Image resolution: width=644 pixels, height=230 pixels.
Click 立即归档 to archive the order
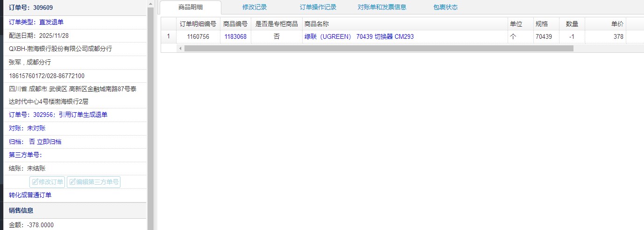49,142
